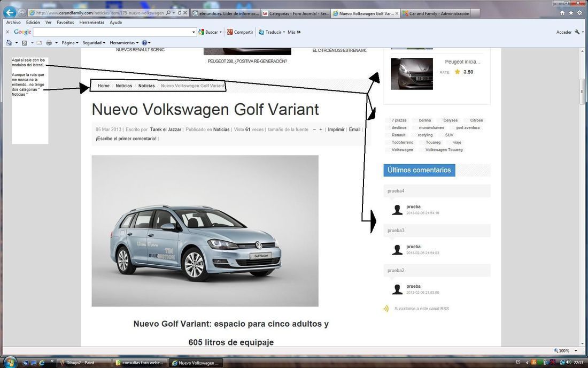This screenshot has height=368, width=588.
Task: Click the consultas foro webe... taskbar button
Action: [x=140, y=363]
